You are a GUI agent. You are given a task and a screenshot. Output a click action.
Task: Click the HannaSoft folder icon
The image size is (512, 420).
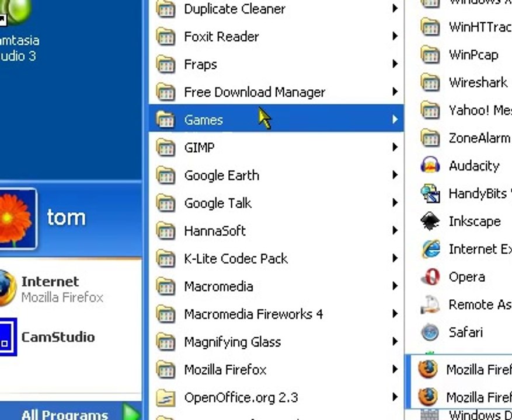click(166, 231)
